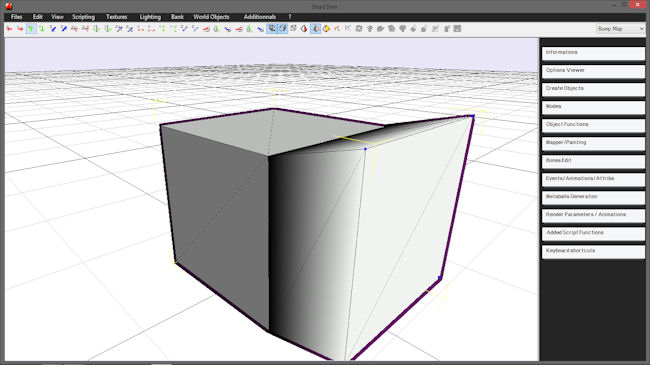Select the green down-arrow move tool
This screenshot has width=650, height=365.
(x=42, y=29)
